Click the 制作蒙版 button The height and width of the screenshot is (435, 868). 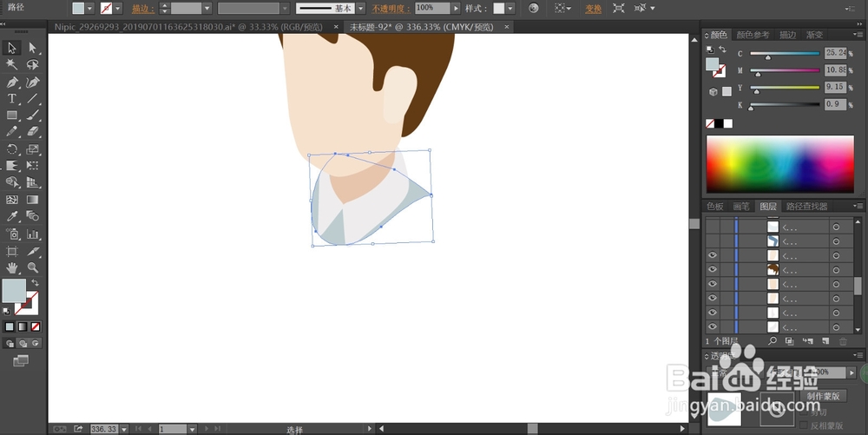[x=823, y=396]
